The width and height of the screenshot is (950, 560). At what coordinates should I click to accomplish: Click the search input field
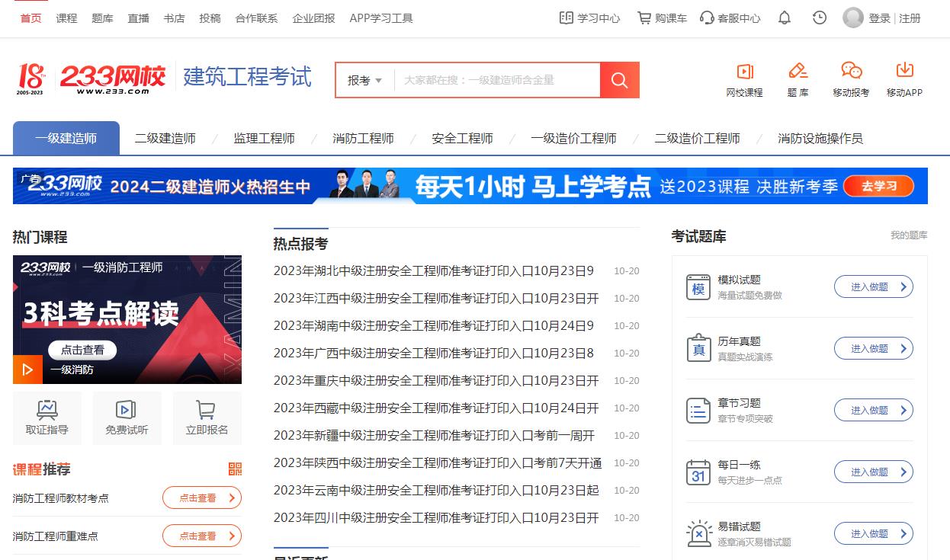click(x=497, y=80)
